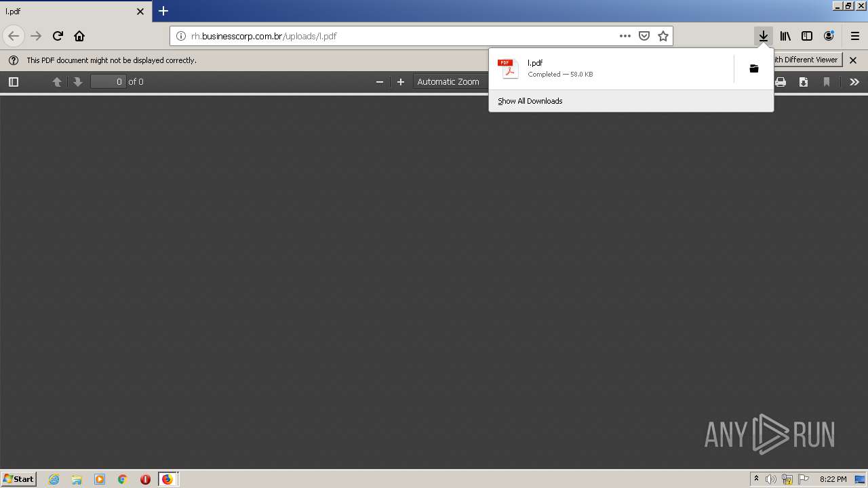Reload the current page

coord(58,36)
